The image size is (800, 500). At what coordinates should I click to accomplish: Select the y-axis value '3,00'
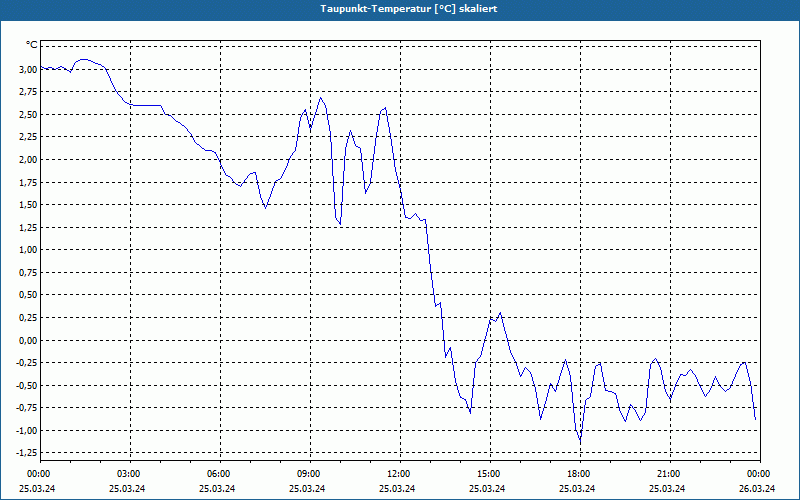point(28,69)
